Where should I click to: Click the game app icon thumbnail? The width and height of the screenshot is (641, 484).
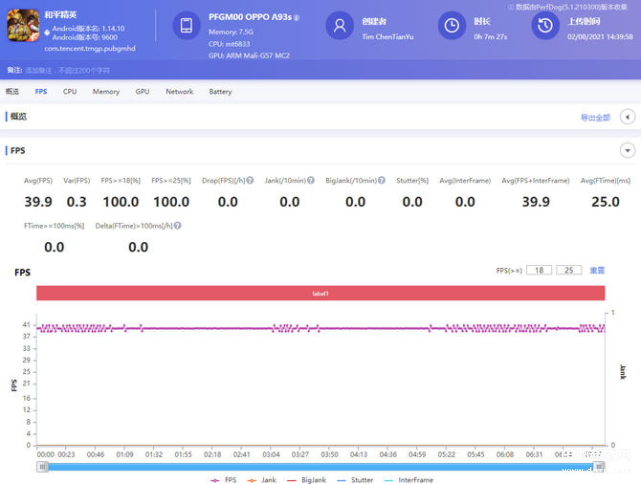pyautogui.click(x=23, y=25)
